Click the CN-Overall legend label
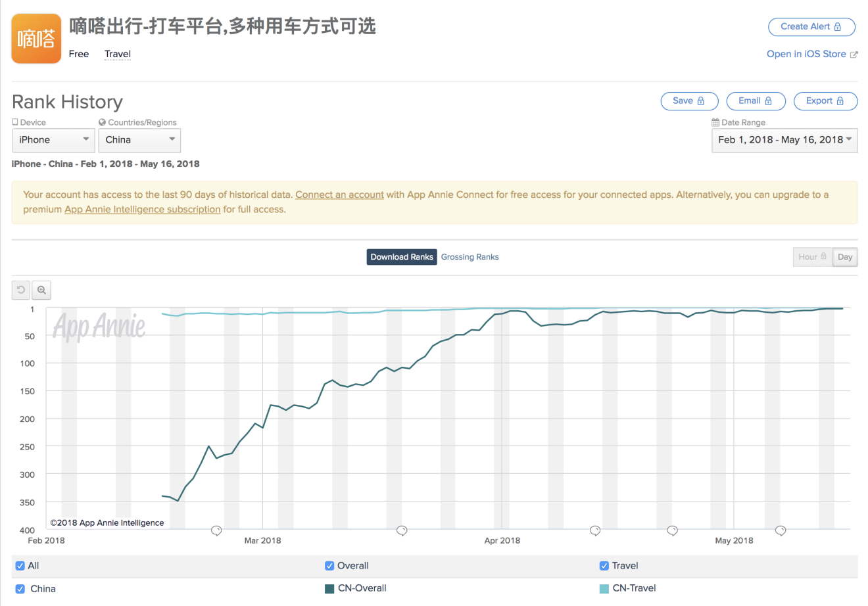Viewport: 868px width, 606px height. pyautogui.click(x=362, y=588)
